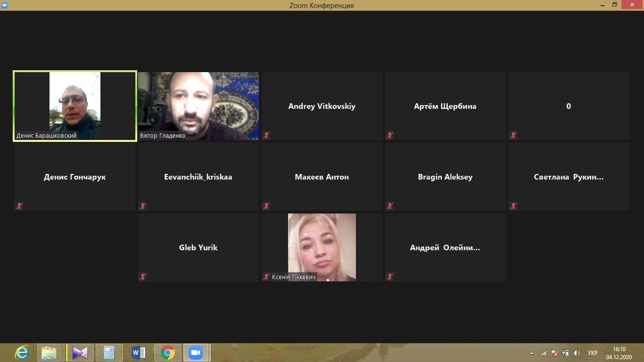Show hidden system tray icons

(x=532, y=353)
